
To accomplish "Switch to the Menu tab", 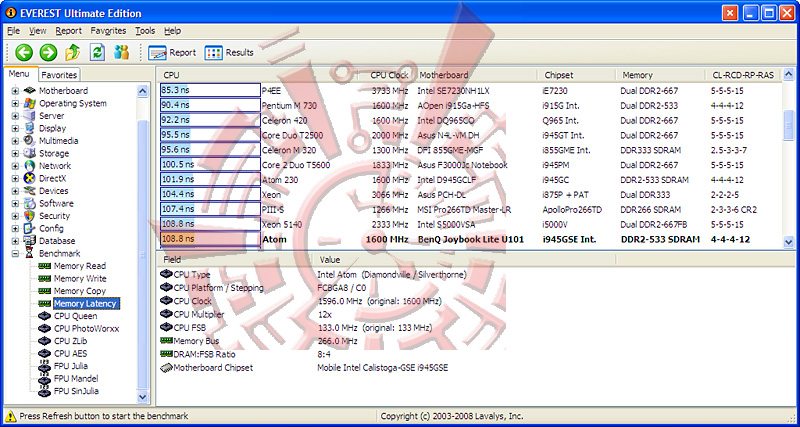I will 19,74.
